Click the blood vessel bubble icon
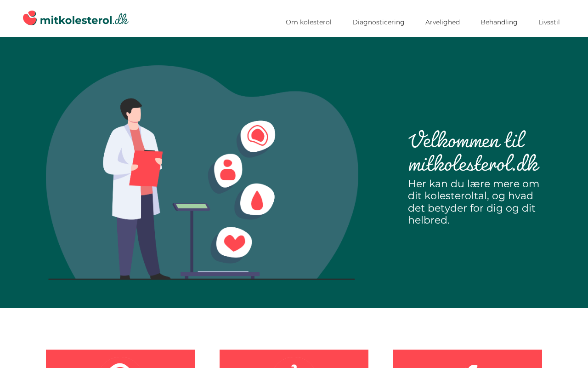 258,136
